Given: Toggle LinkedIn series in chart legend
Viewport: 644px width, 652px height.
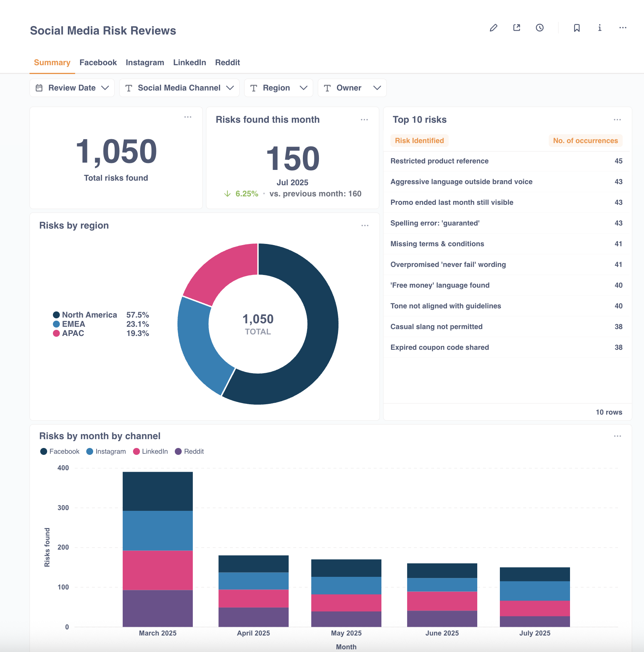Looking at the screenshot, I should (x=150, y=451).
